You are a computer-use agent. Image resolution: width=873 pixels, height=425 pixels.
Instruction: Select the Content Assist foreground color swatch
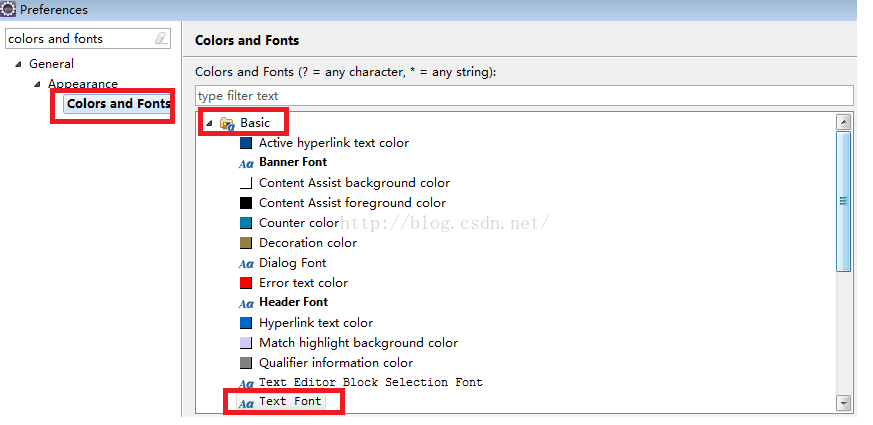246,203
